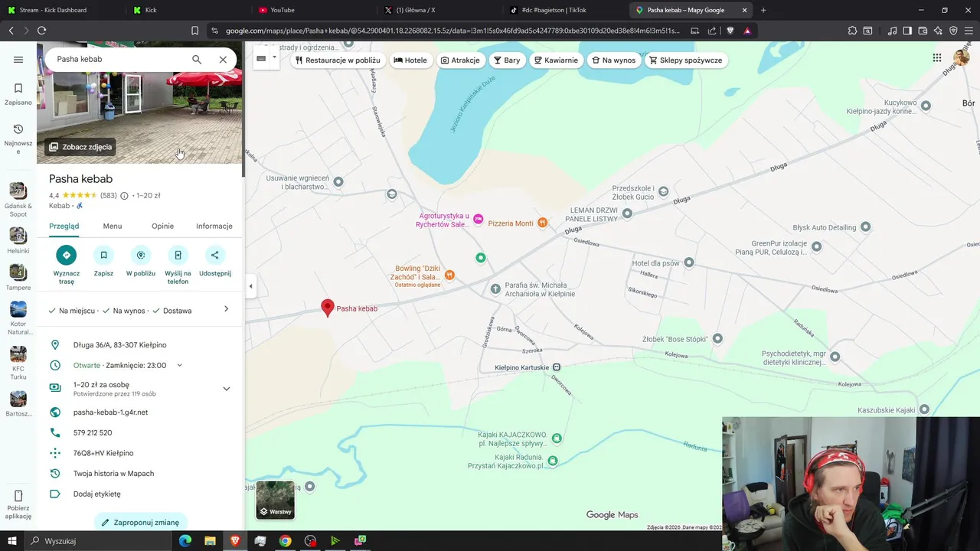Click the search magnifier in Pasha kebab box

[x=197, y=59]
